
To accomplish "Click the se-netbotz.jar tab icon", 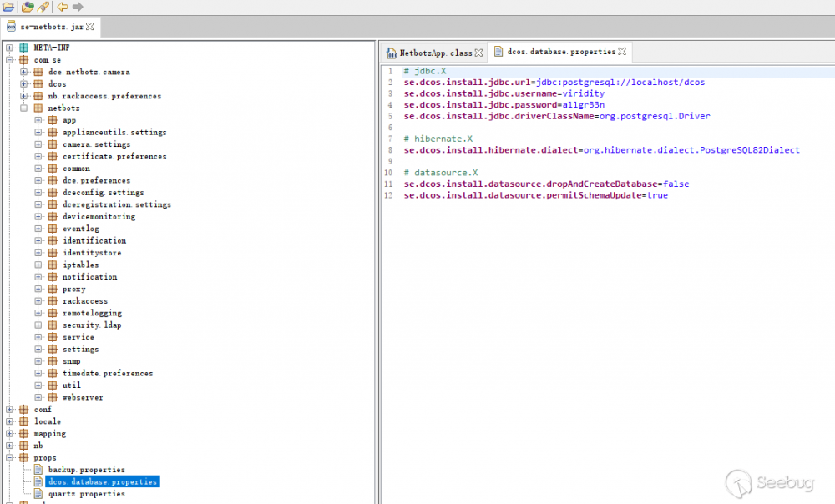I will click(x=9, y=26).
